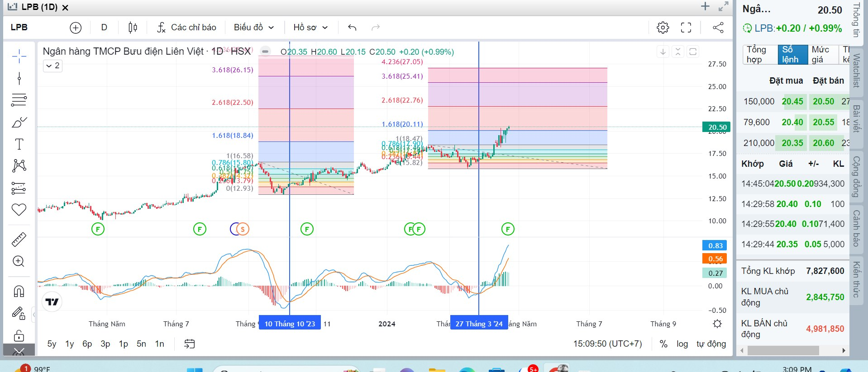Toggle lock all drawing tools

(x=19, y=335)
